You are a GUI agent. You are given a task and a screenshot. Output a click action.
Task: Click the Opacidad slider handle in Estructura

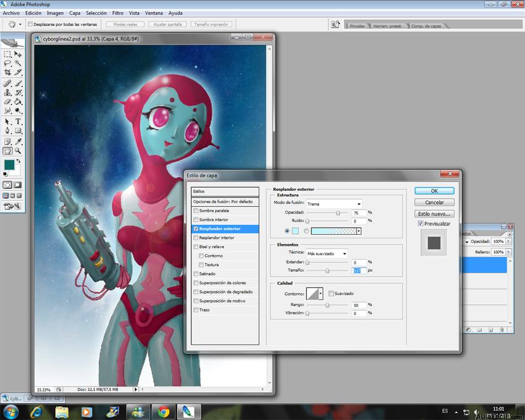click(x=338, y=212)
